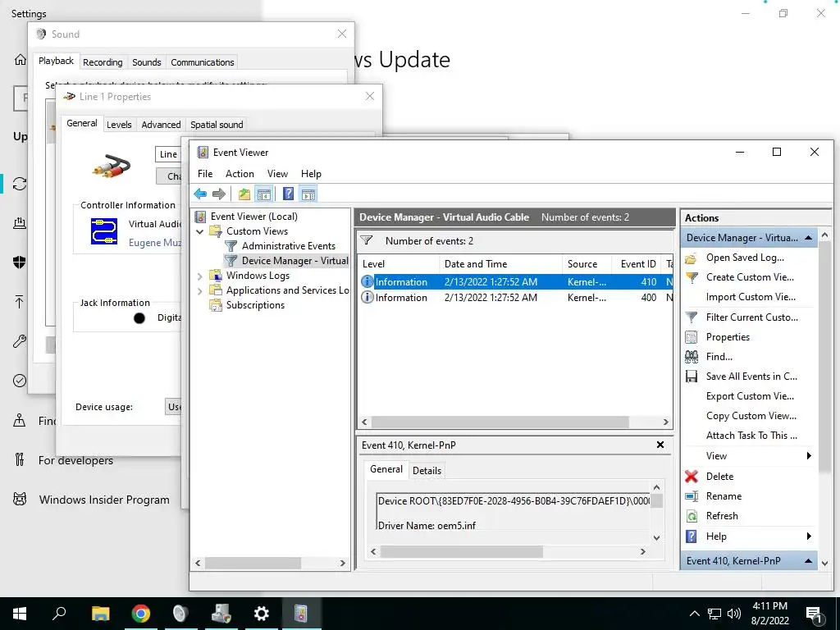
Task: Show hidden tray icons chevron
Action: click(x=694, y=614)
